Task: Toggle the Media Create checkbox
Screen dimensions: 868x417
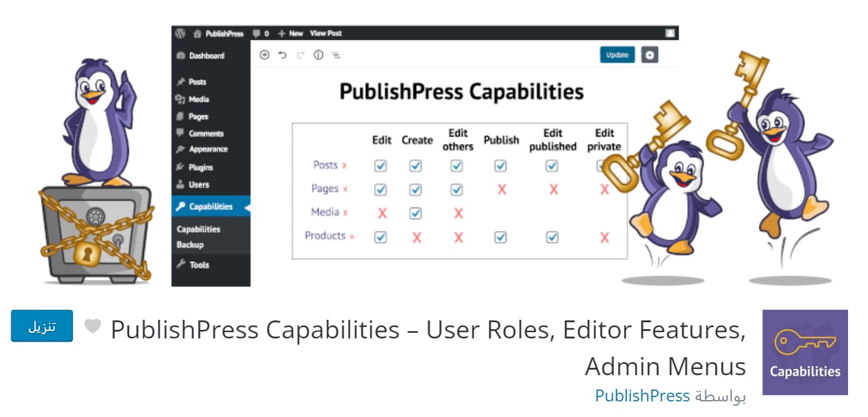Action: tap(415, 213)
